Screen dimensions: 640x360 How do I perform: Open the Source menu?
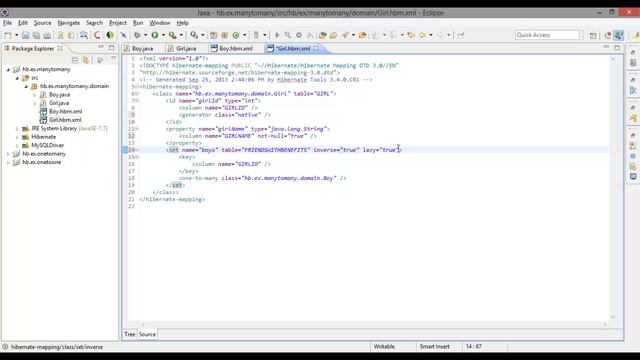click(x=42, y=23)
